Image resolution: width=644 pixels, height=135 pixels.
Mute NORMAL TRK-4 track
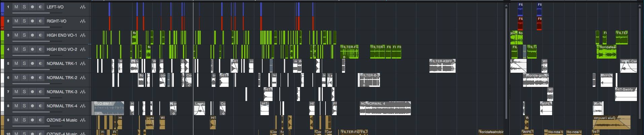pyautogui.click(x=16, y=106)
